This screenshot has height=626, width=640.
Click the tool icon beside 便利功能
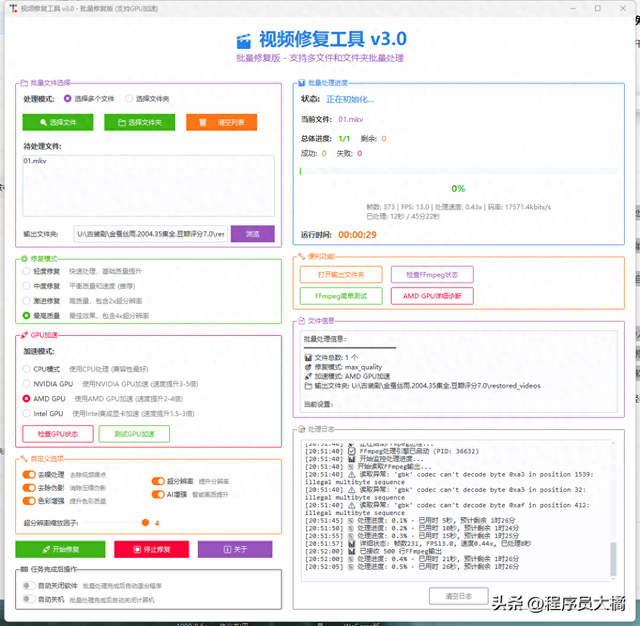point(302,256)
